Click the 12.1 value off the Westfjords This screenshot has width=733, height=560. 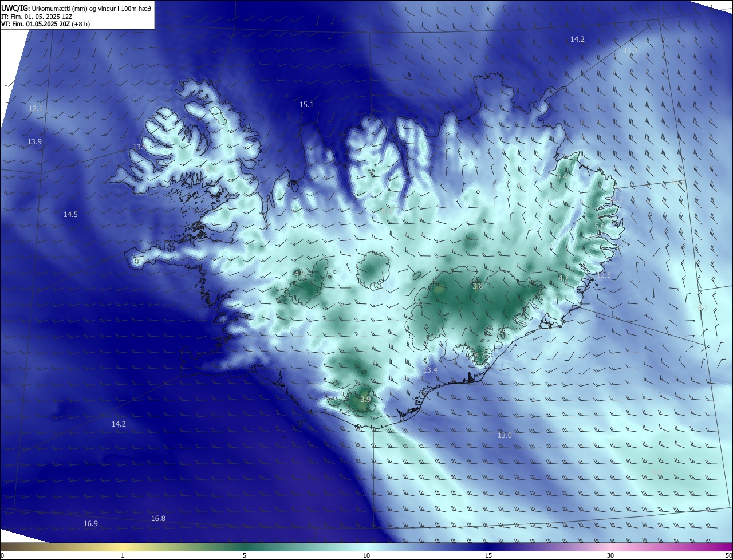tap(36, 108)
